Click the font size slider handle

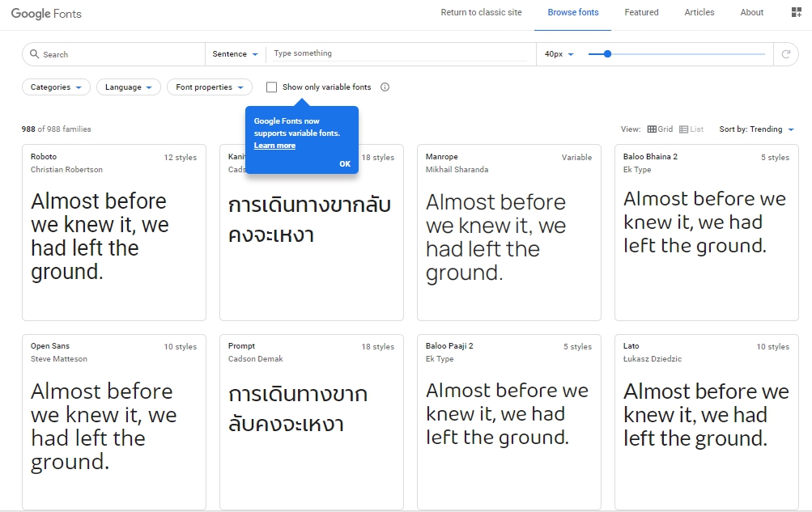pos(607,53)
